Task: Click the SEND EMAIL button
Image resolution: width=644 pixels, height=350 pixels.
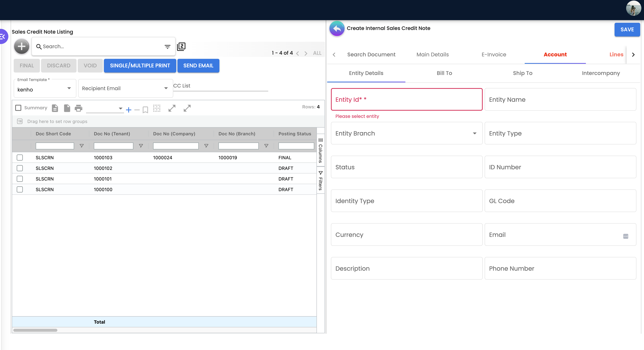Action: 198,66
